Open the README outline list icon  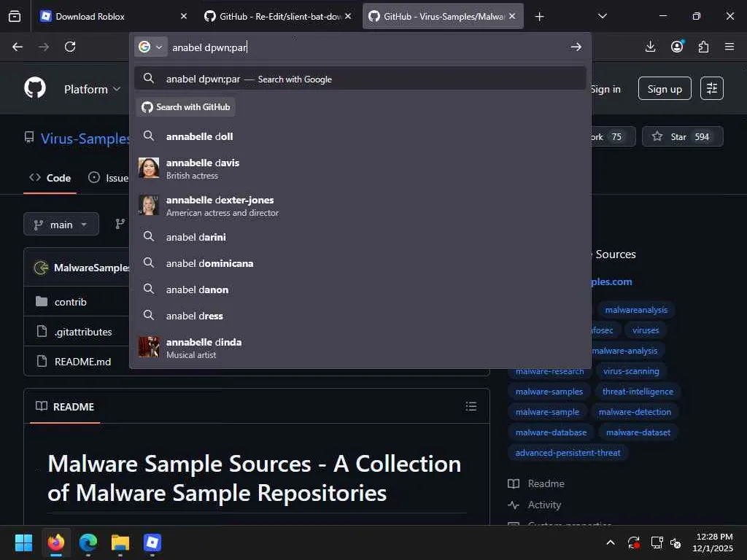(x=471, y=406)
